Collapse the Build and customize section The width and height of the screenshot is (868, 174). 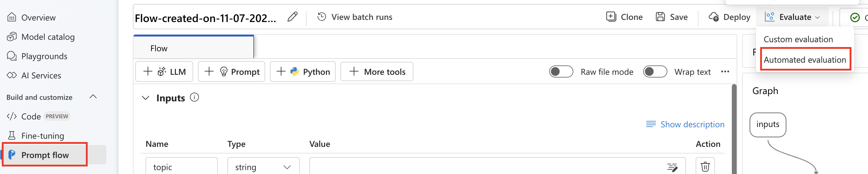(93, 97)
